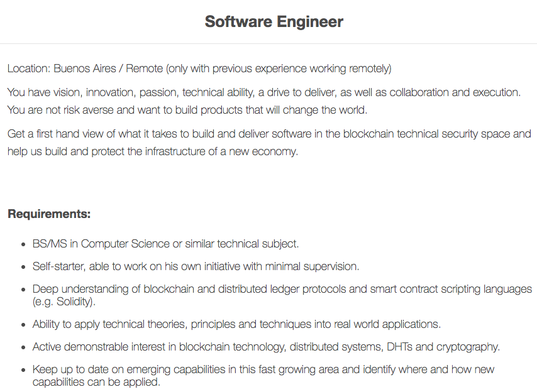Click the Software Engineer heading
This screenshot has width=537, height=392.
tap(274, 22)
